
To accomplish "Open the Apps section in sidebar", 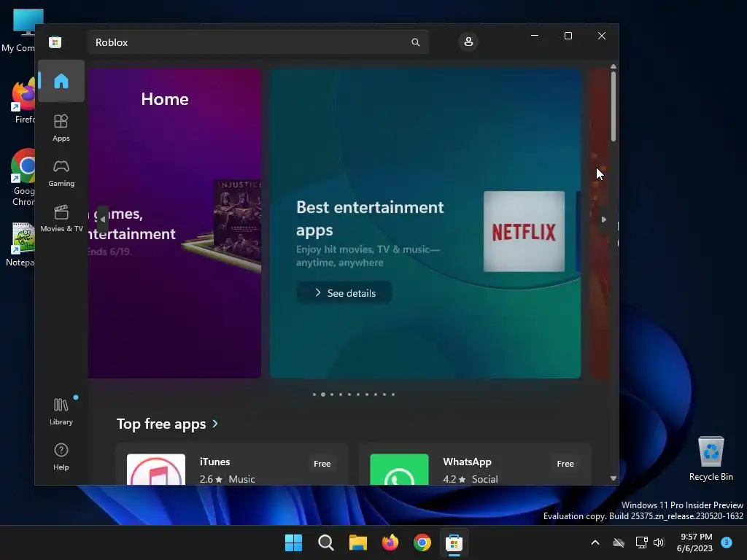I will (x=61, y=128).
